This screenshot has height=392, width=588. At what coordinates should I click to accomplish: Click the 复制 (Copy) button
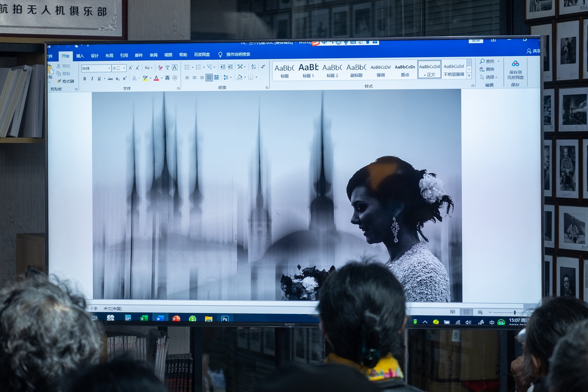pyautogui.click(x=63, y=74)
